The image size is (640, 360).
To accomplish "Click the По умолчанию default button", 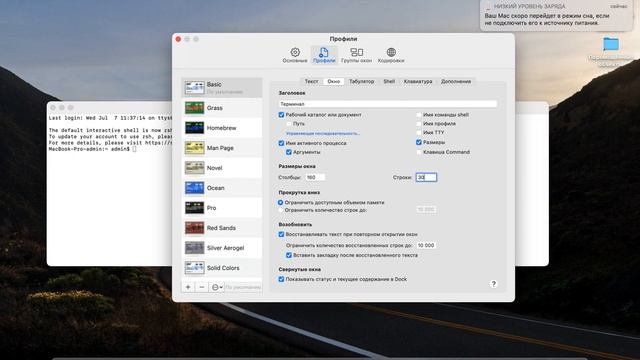I will point(243,287).
